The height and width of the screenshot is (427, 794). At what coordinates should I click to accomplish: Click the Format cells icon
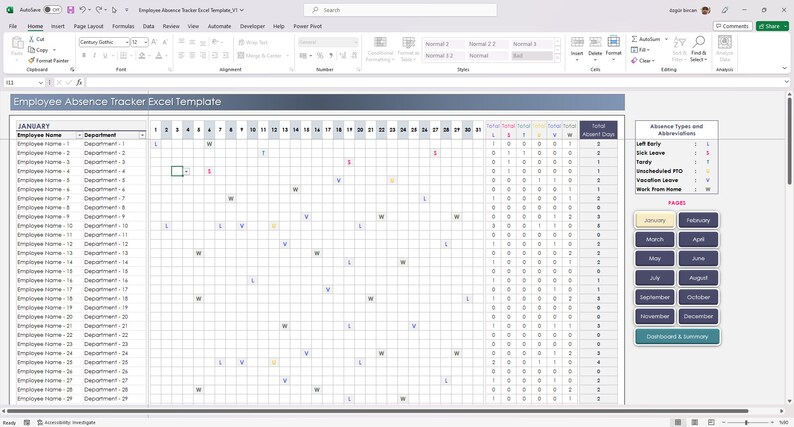[x=613, y=42]
